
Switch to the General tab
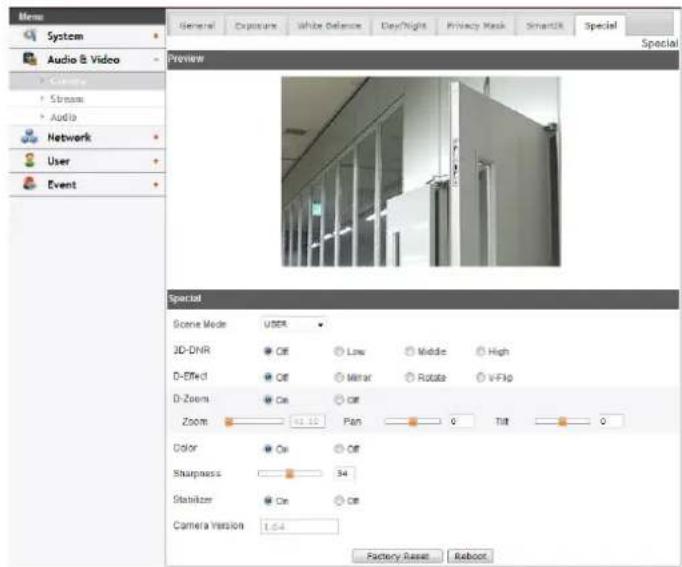tap(197, 26)
